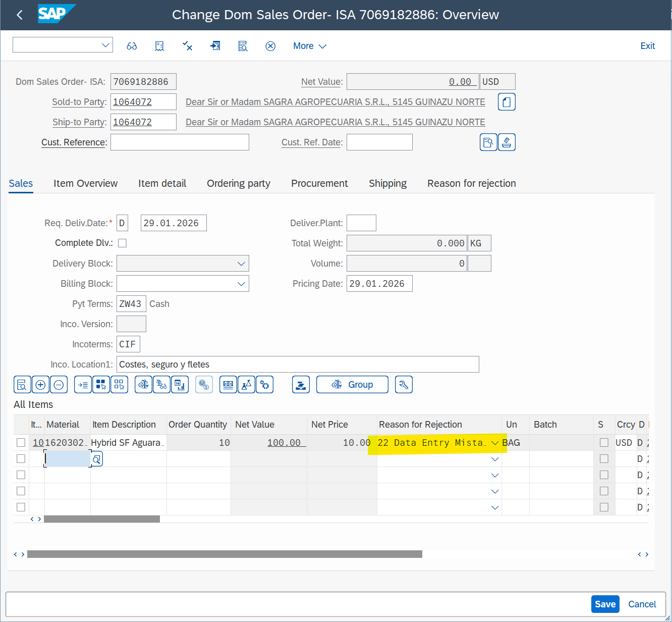Click the insert item plus-circle icon
672x622 pixels.
(x=40, y=385)
